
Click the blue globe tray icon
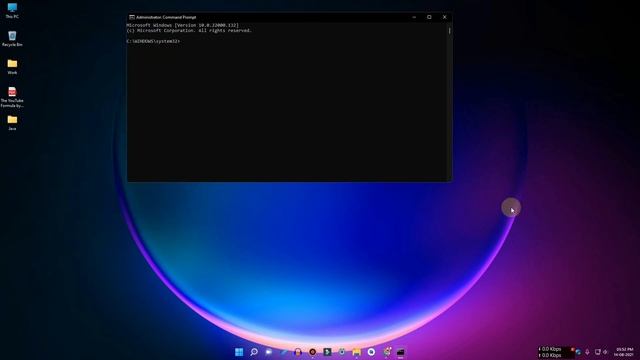click(578, 352)
